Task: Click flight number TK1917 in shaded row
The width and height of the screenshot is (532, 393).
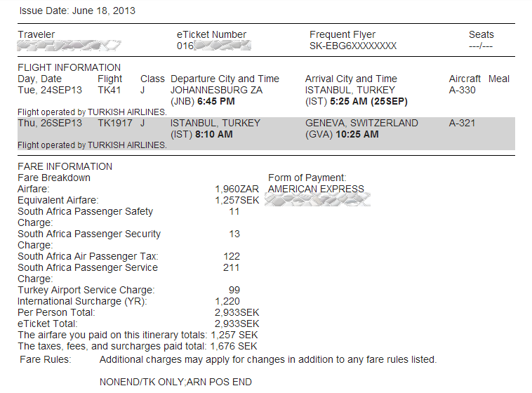Action: pyautogui.click(x=115, y=123)
